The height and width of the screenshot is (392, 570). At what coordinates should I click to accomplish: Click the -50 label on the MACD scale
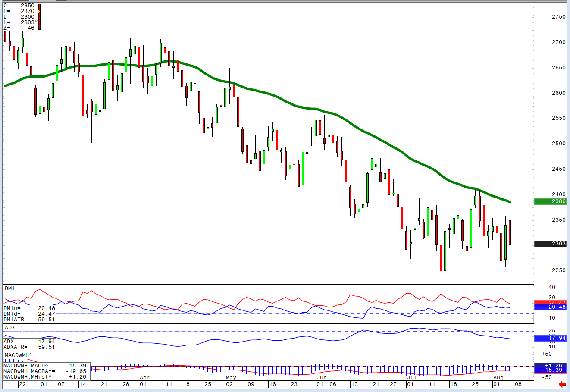click(x=547, y=377)
